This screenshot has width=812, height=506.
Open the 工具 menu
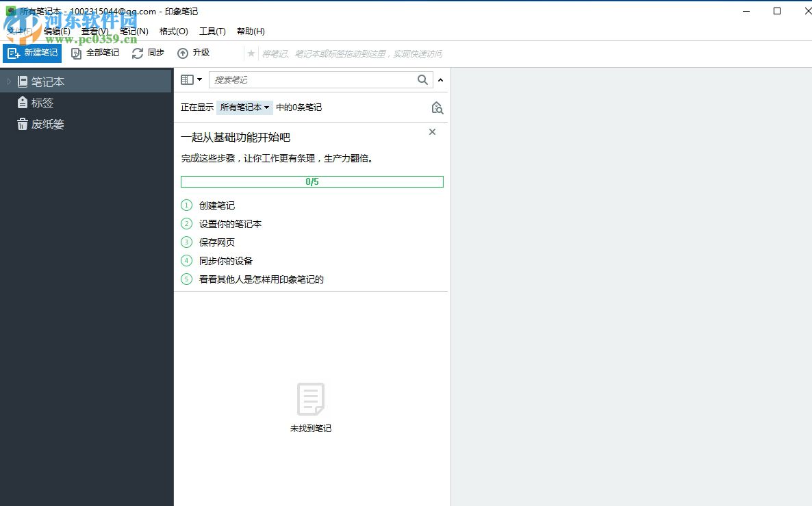click(212, 31)
